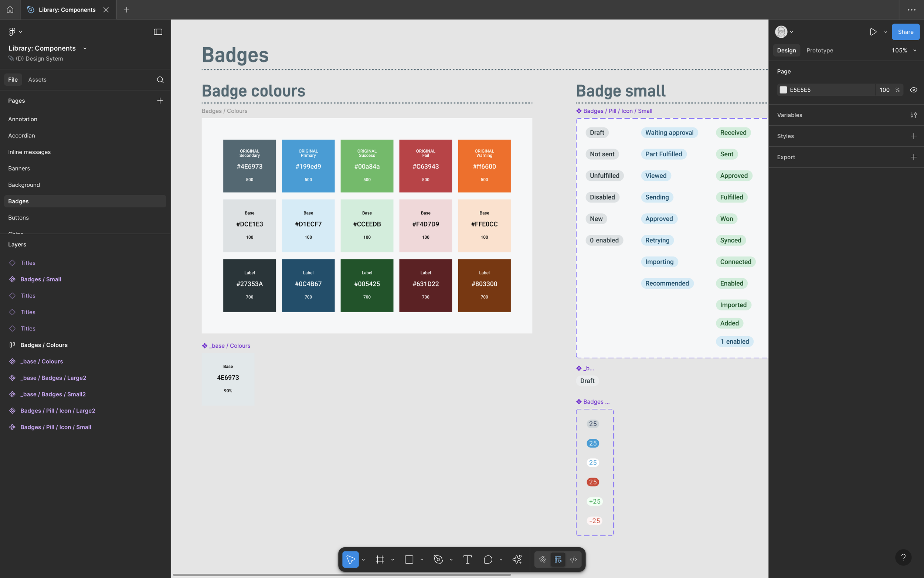Open the Comment tool

coord(488,559)
